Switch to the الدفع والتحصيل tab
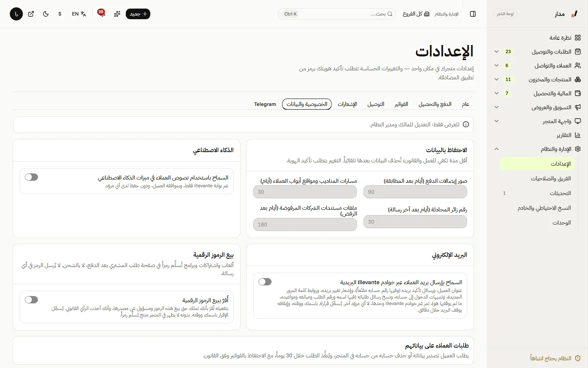The image size is (588, 368). click(435, 104)
